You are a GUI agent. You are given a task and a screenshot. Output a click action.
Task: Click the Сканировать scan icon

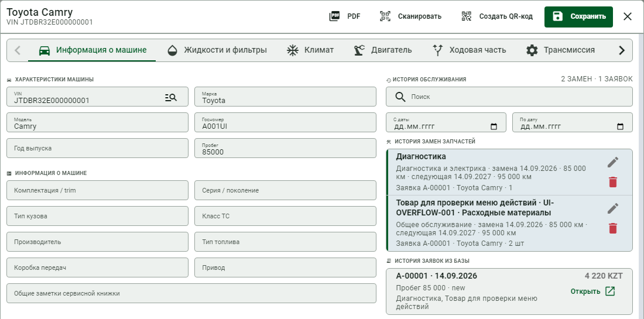pyautogui.click(x=385, y=16)
